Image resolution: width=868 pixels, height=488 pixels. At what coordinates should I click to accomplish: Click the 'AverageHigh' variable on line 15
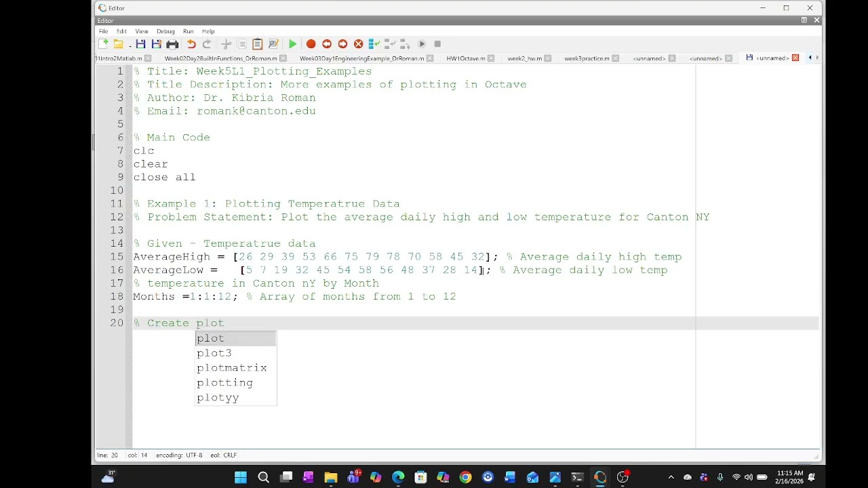point(172,257)
